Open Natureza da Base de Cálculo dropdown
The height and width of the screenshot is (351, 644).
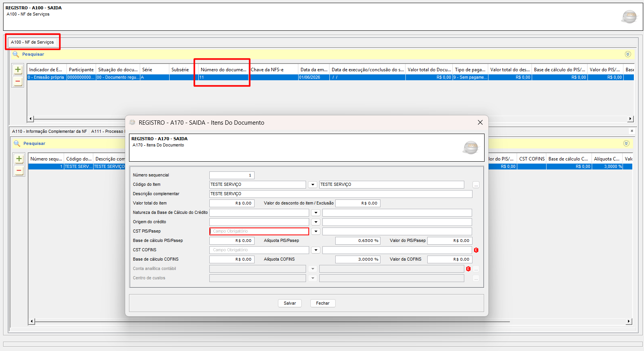click(x=316, y=213)
